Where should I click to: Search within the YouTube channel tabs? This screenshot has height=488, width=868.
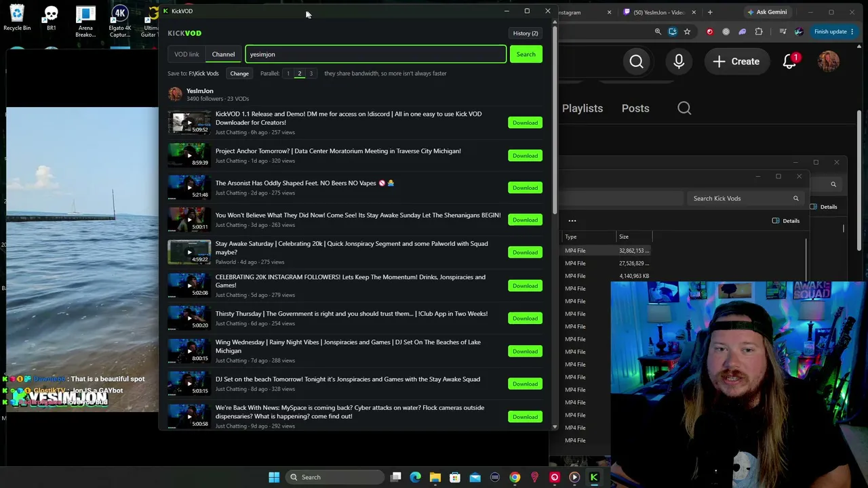(x=684, y=108)
